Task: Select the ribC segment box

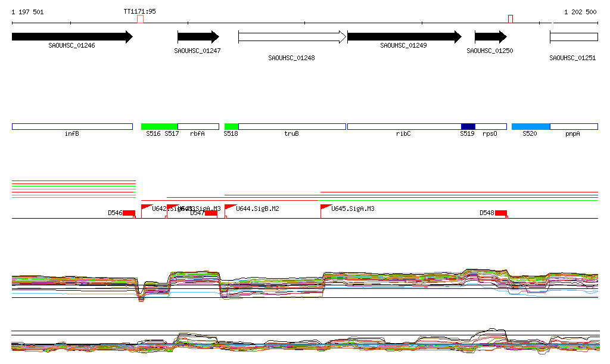Action: tap(403, 126)
